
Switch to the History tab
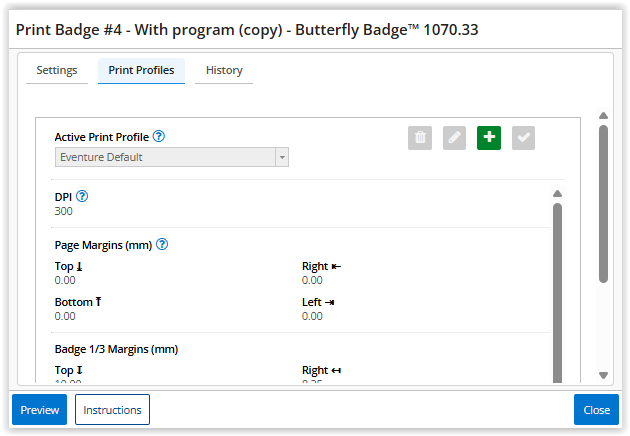224,71
